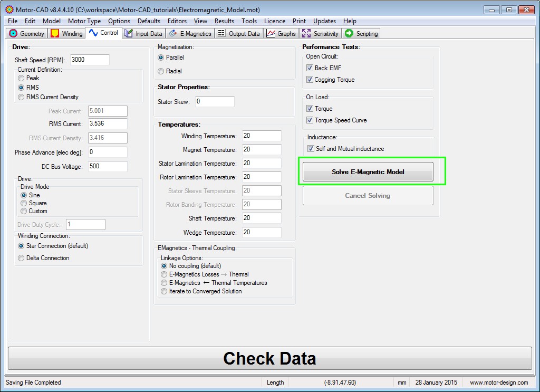Click the Geometry tab icon
This screenshot has width=540, height=392.
tap(13, 34)
